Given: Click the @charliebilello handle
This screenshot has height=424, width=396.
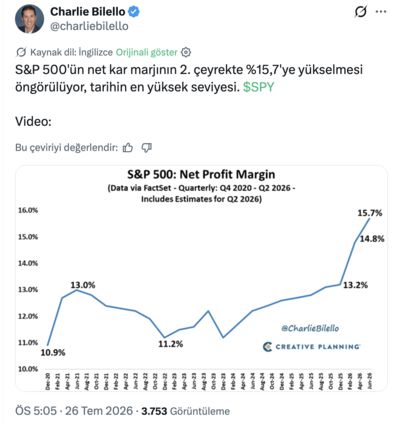Looking at the screenshot, I should pyautogui.click(x=89, y=26).
